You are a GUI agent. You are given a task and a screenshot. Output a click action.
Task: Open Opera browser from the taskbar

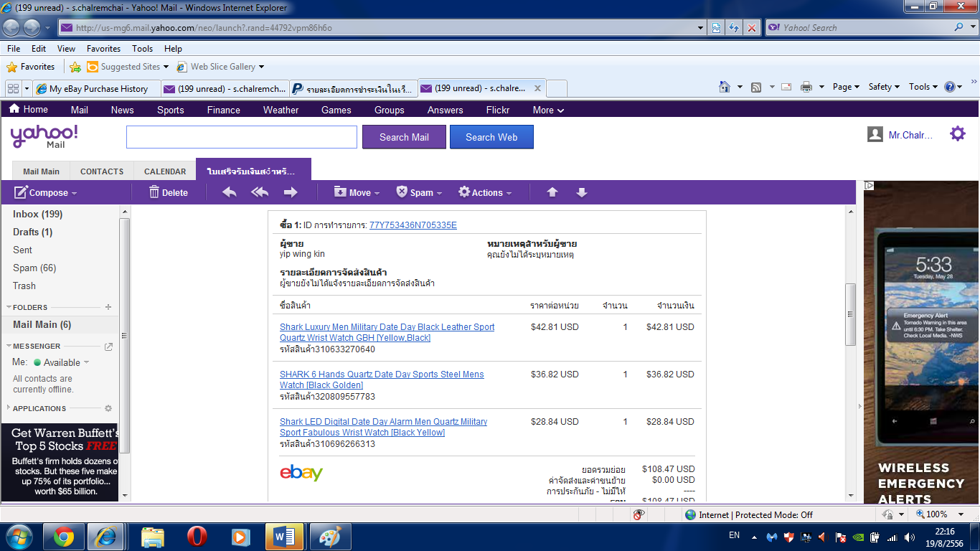[197, 537]
